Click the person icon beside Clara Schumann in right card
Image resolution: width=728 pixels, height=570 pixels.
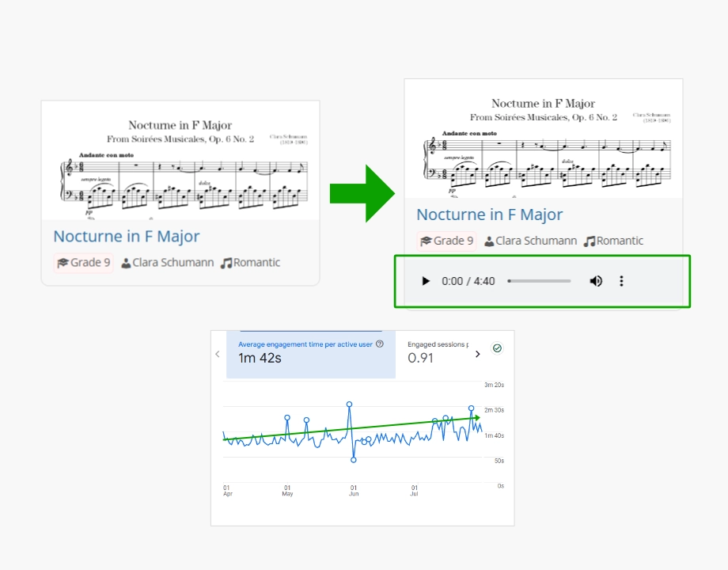click(x=489, y=241)
